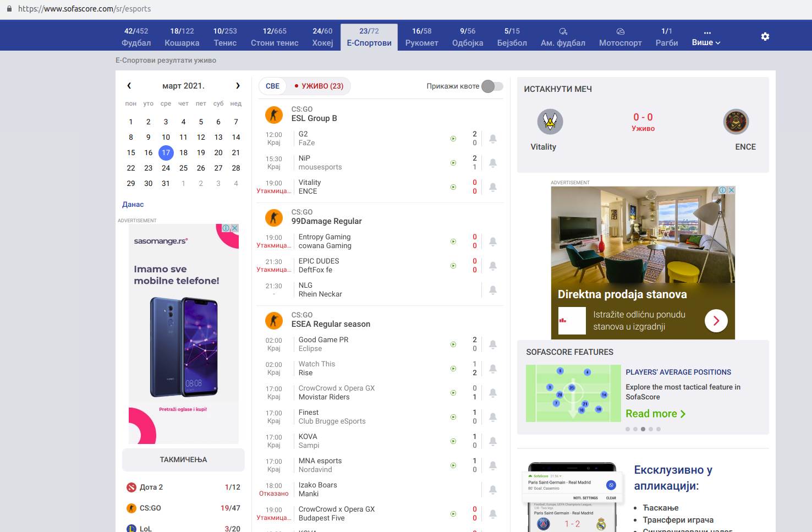This screenshot has width=812, height=532.
Task: Click the CS:GO icon next to ESL Group B
Action: [274, 114]
